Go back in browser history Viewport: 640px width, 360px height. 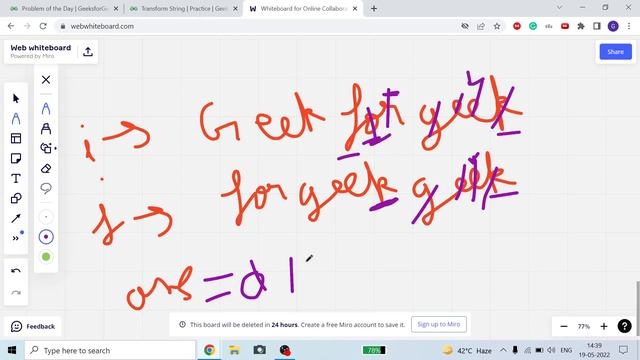point(11,26)
